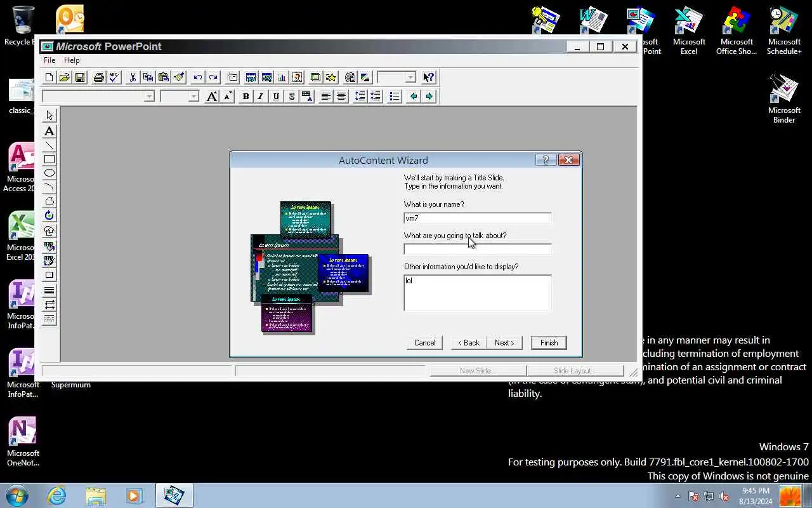Toggle italic formatting

coord(261,97)
